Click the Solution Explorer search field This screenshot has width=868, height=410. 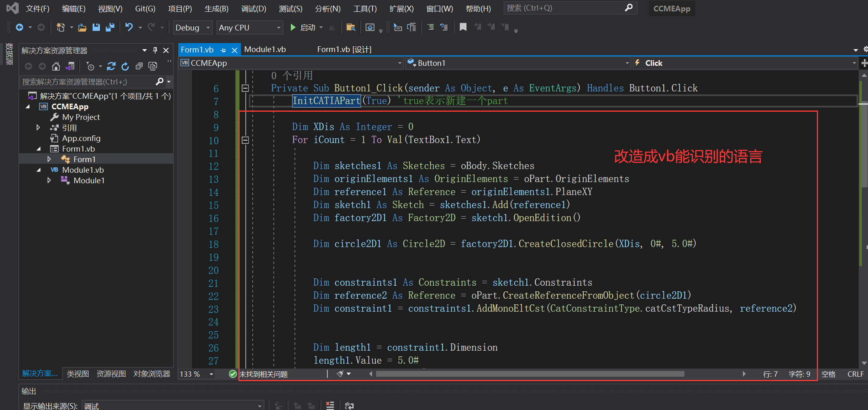click(x=87, y=82)
